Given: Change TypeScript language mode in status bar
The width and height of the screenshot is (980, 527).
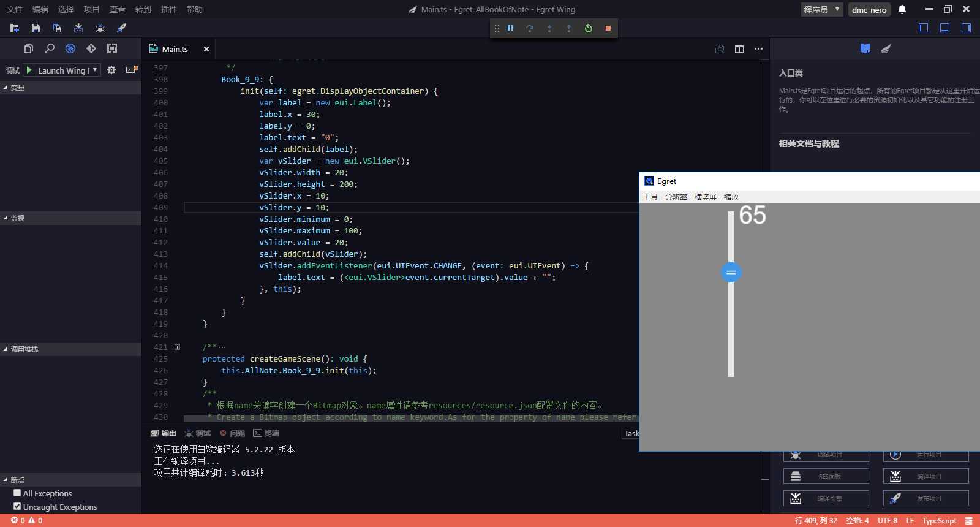Looking at the screenshot, I should (x=939, y=520).
